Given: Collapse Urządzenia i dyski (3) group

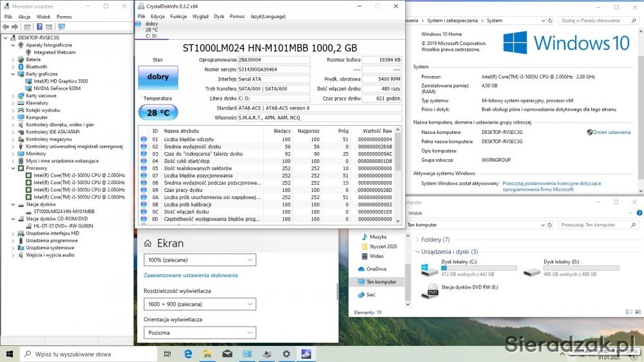Looking at the screenshot, I should [418, 252].
